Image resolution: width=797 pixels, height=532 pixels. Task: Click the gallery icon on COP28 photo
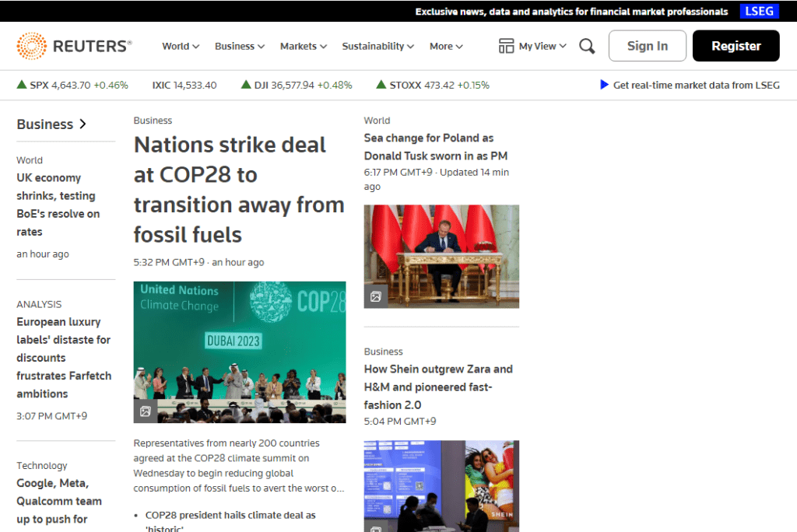click(x=145, y=411)
